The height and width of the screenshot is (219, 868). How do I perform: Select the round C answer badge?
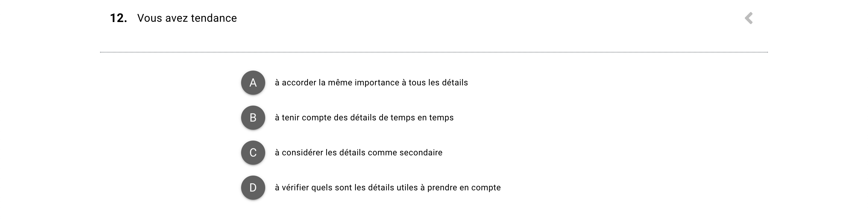coord(253,153)
